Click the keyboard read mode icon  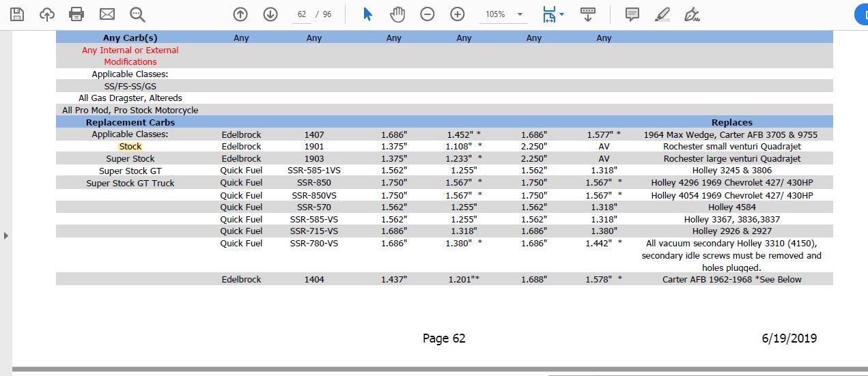pos(587,14)
